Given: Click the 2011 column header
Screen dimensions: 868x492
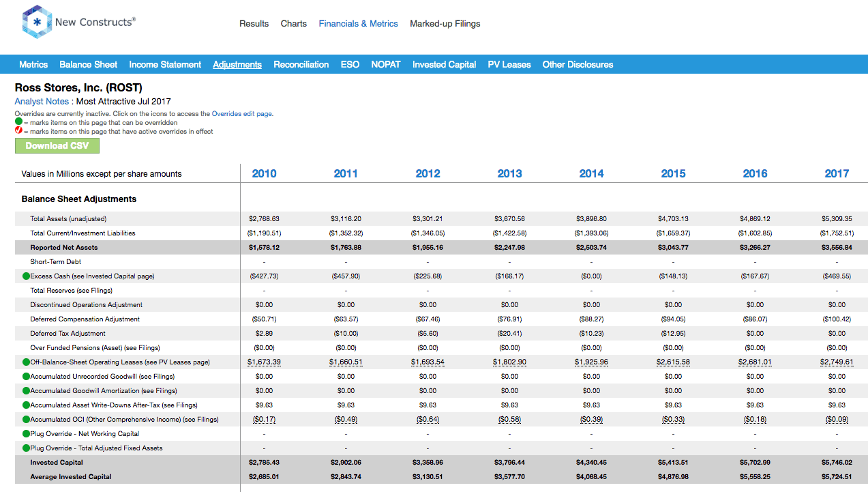Looking at the screenshot, I should 346,173.
